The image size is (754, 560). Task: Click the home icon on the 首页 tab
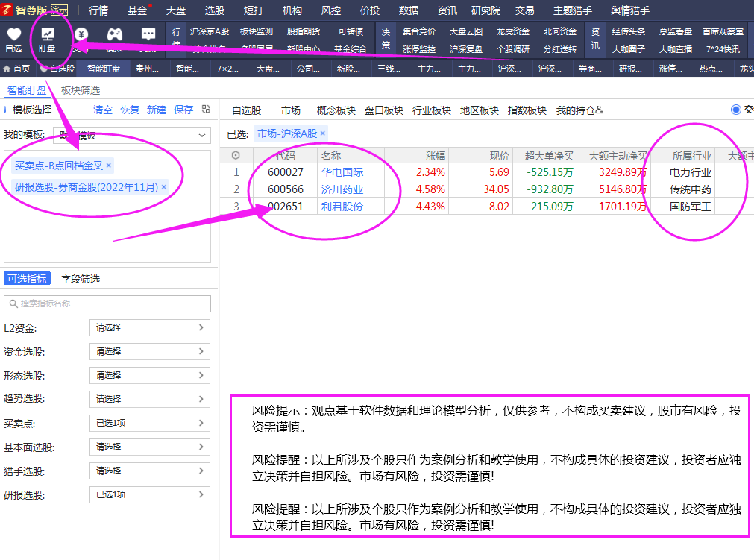point(7,69)
